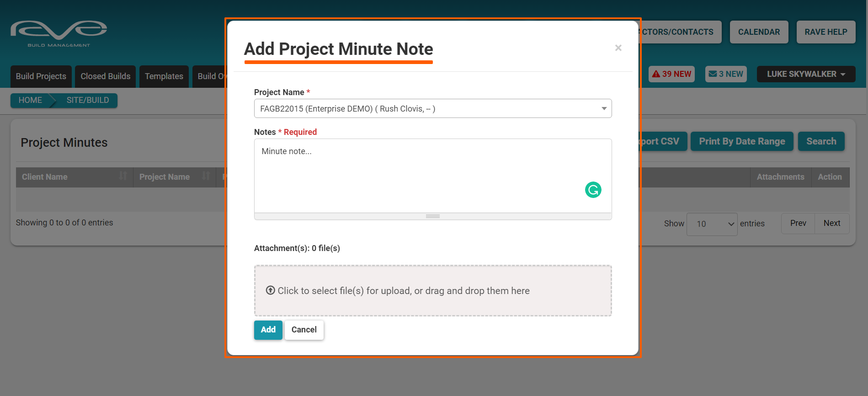Image resolution: width=868 pixels, height=396 pixels.
Task: Go to HOME breadcrumb
Action: [30, 100]
